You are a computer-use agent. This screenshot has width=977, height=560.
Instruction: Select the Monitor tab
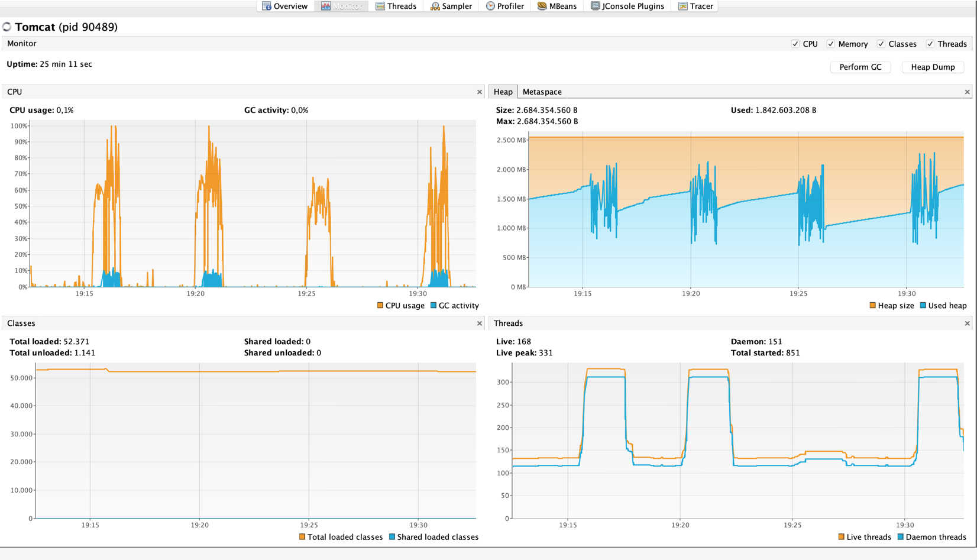(x=341, y=6)
